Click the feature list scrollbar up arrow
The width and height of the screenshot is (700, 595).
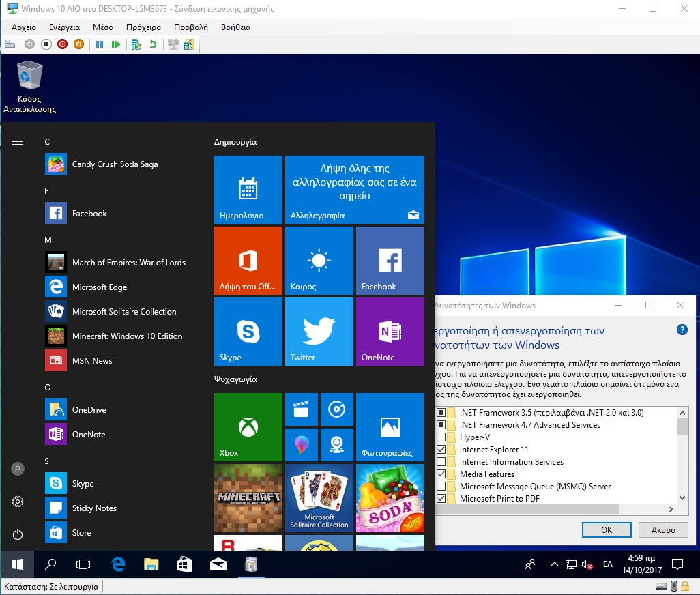tap(682, 412)
